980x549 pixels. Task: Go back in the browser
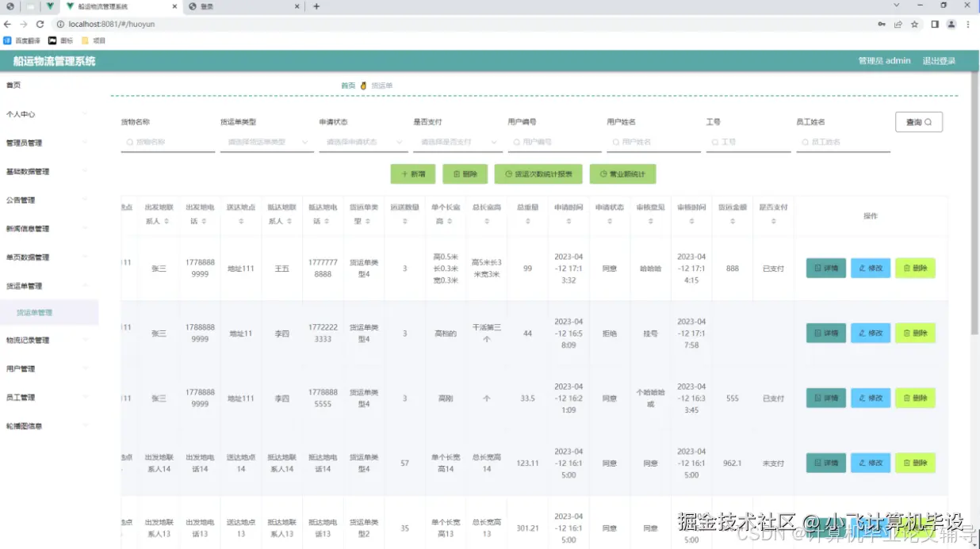(8, 25)
